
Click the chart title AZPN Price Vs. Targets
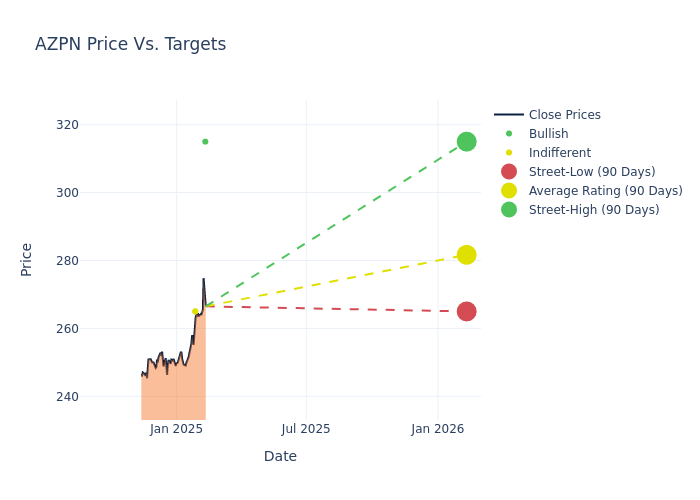130,44
